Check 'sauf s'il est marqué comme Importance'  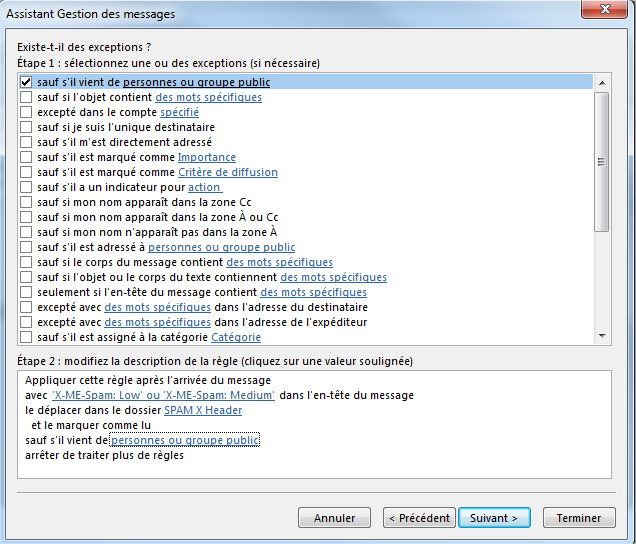tap(26, 158)
